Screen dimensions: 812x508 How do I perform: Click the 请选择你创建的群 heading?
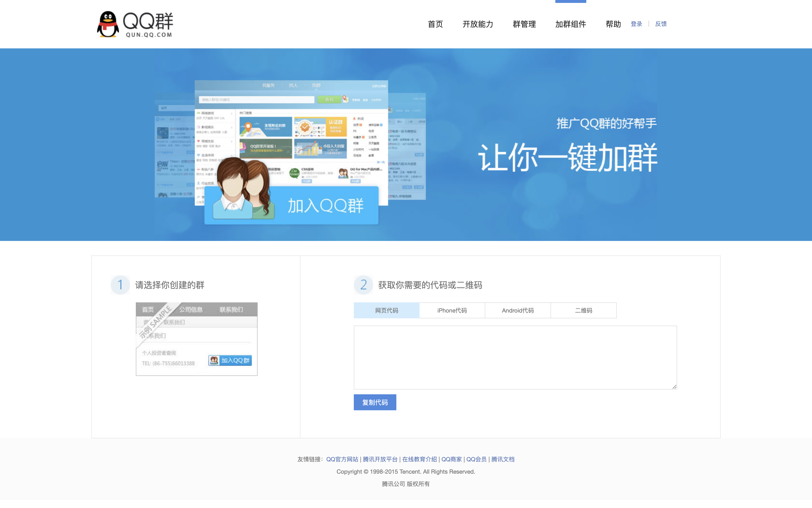(x=170, y=285)
